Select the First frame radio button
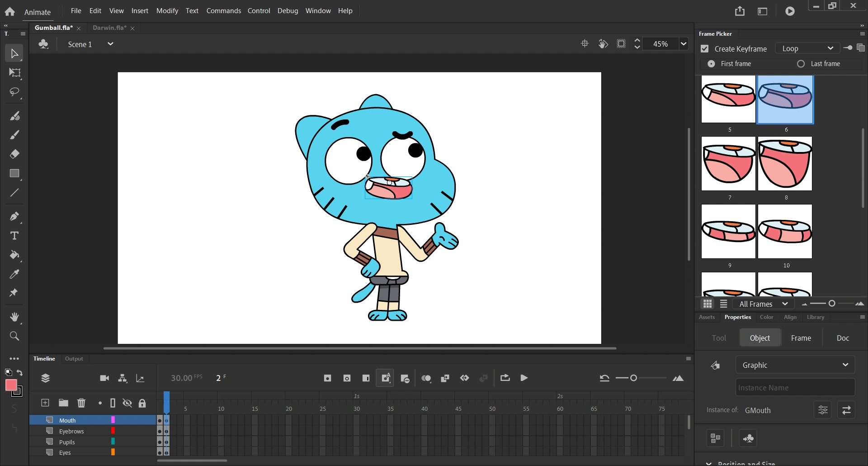 click(x=711, y=64)
